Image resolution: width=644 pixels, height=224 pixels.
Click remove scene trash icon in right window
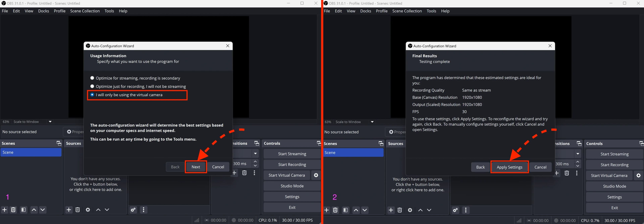(335, 210)
